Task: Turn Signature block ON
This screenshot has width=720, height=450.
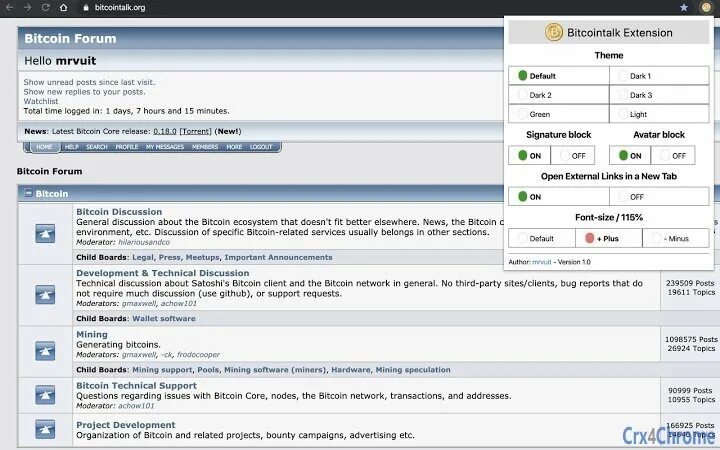Action: point(529,156)
